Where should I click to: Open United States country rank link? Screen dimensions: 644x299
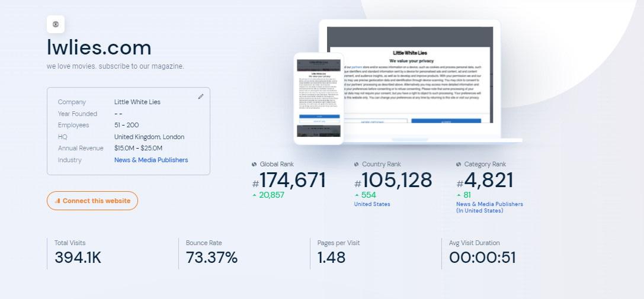point(372,204)
